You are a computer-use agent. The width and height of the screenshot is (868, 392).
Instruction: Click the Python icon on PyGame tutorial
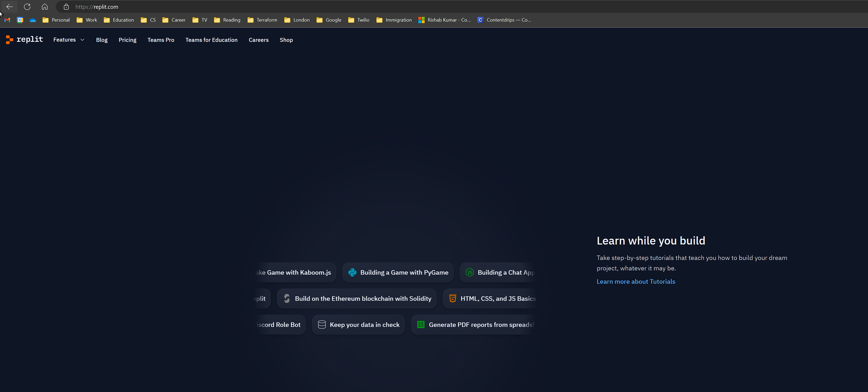click(352, 272)
